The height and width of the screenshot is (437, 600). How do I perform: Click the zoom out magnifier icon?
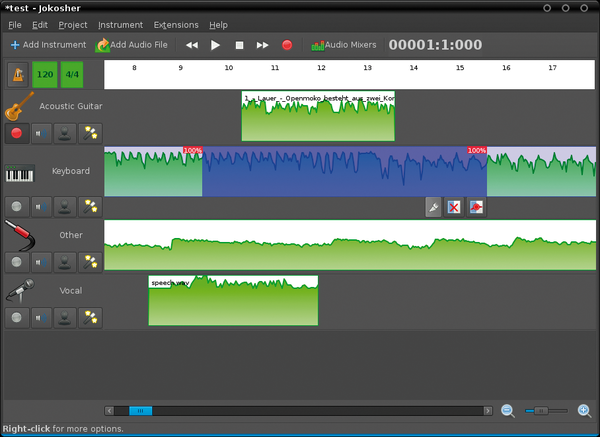point(508,410)
